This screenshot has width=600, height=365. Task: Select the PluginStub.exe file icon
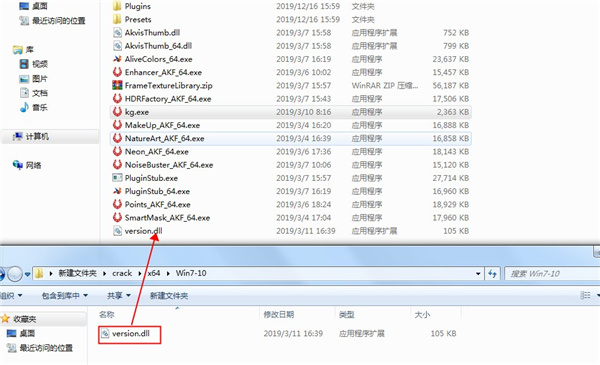pos(117,178)
